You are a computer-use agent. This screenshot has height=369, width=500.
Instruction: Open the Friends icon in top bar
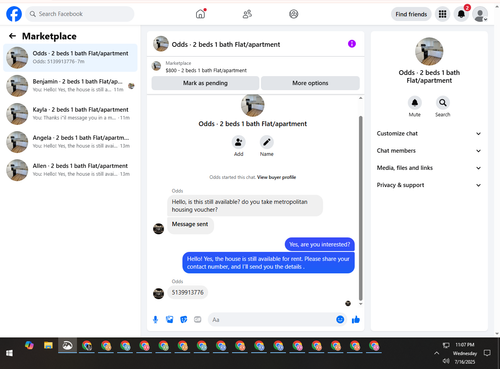click(x=247, y=14)
